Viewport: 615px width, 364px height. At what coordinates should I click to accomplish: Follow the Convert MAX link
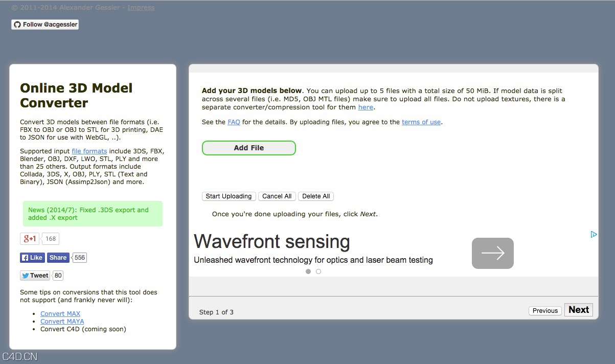click(60, 314)
